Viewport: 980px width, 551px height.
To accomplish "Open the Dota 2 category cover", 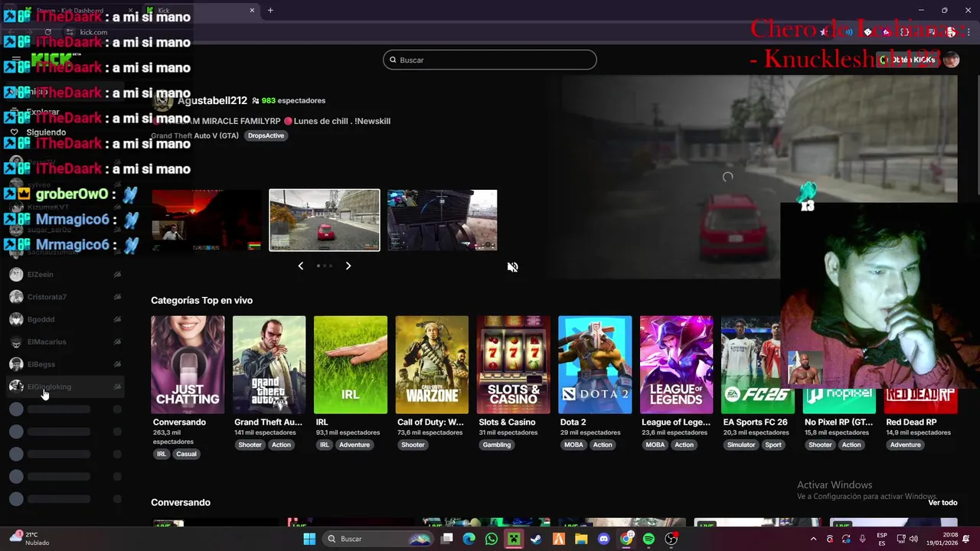I will click(595, 364).
